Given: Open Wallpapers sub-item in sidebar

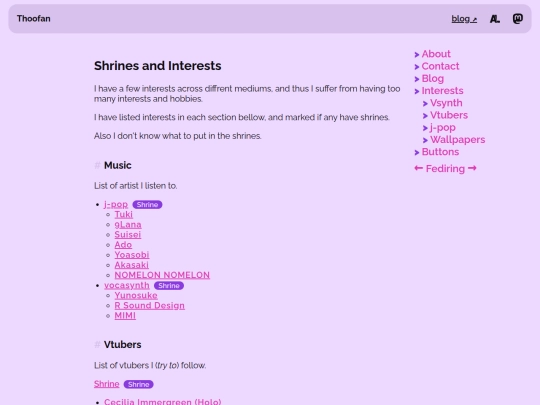Looking at the screenshot, I should pyautogui.click(x=457, y=139).
